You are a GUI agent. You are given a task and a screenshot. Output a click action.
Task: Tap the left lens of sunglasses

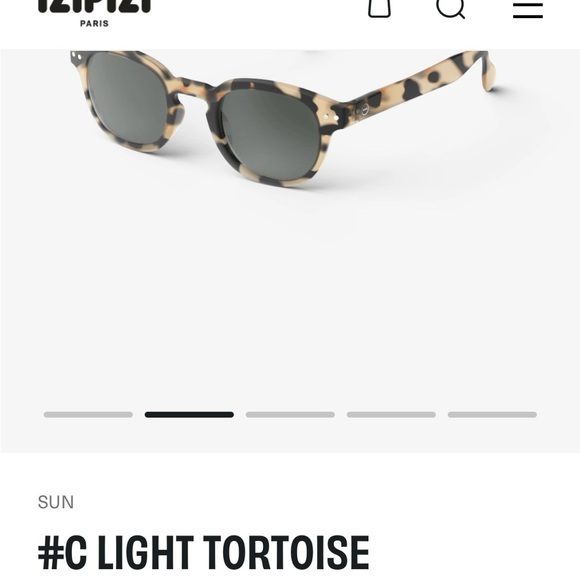click(128, 98)
